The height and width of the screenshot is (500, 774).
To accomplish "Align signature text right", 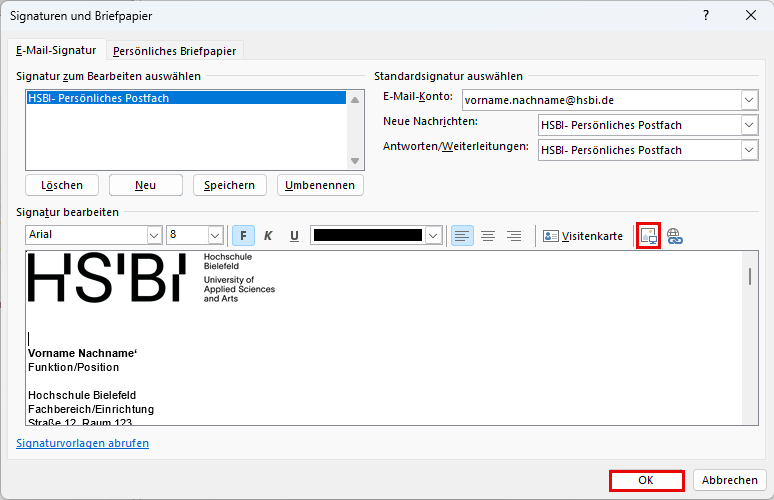I will click(514, 236).
